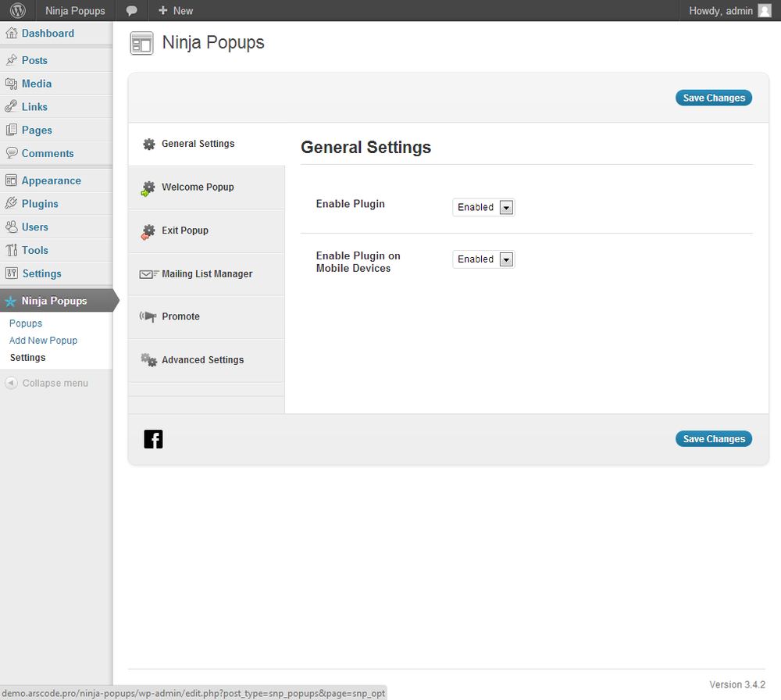Click the Advanced Settings gears icon
Image resolution: width=781 pixels, height=700 pixels.
(148, 359)
